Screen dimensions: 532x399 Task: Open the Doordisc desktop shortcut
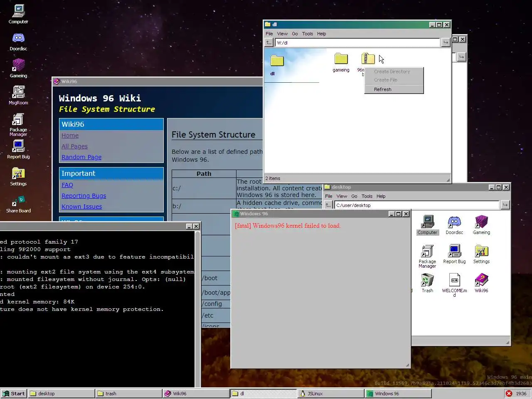pyautogui.click(x=18, y=42)
